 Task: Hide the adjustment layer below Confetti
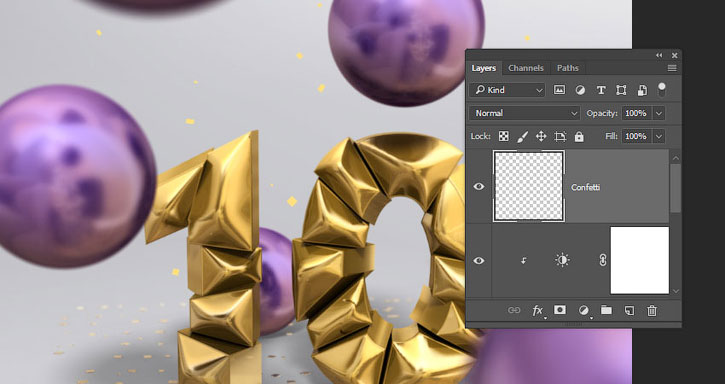(479, 260)
